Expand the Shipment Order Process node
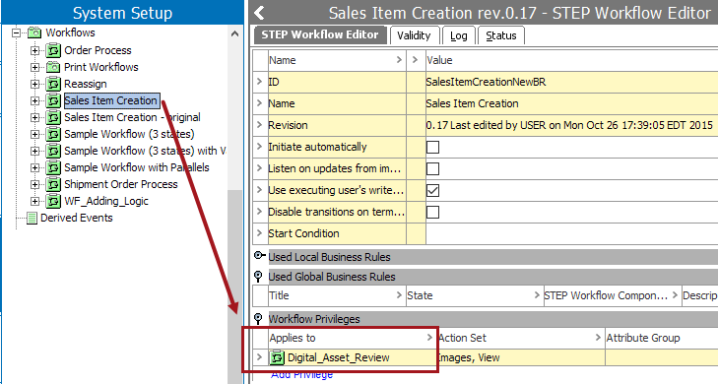 pos(35,184)
